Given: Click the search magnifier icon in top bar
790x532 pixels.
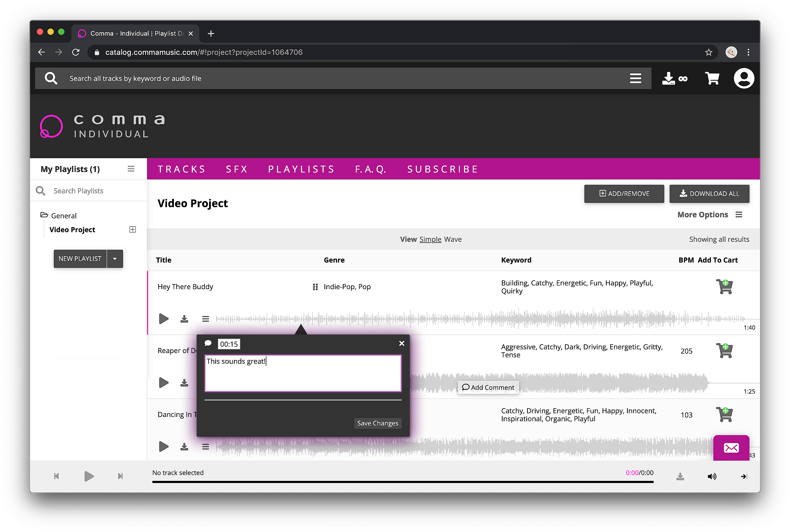Looking at the screenshot, I should (x=51, y=78).
